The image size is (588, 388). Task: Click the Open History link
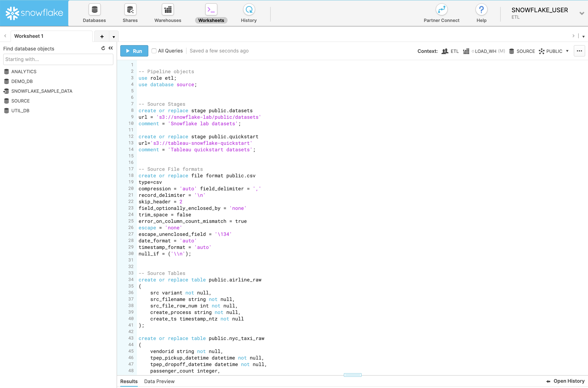[569, 381]
